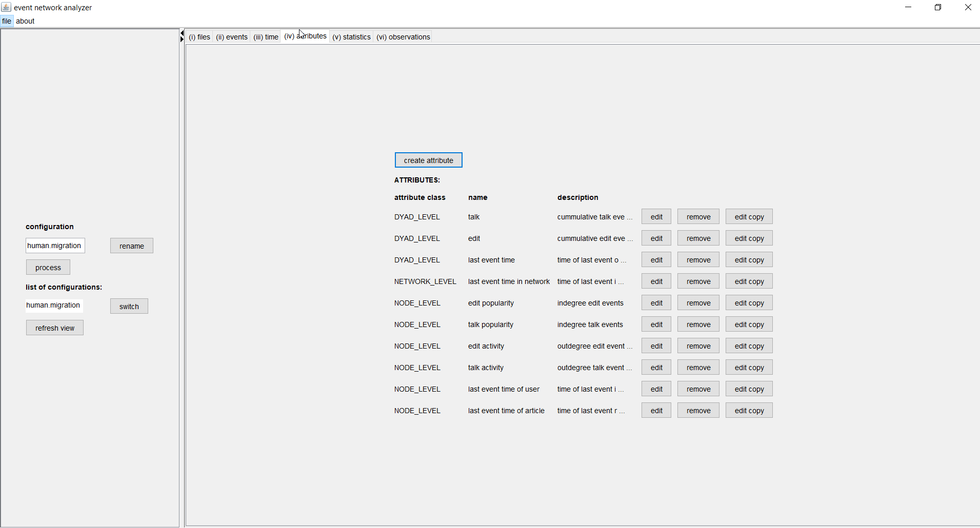Select the (vi) observations tab
The image size is (980, 528).
pyautogui.click(x=403, y=37)
